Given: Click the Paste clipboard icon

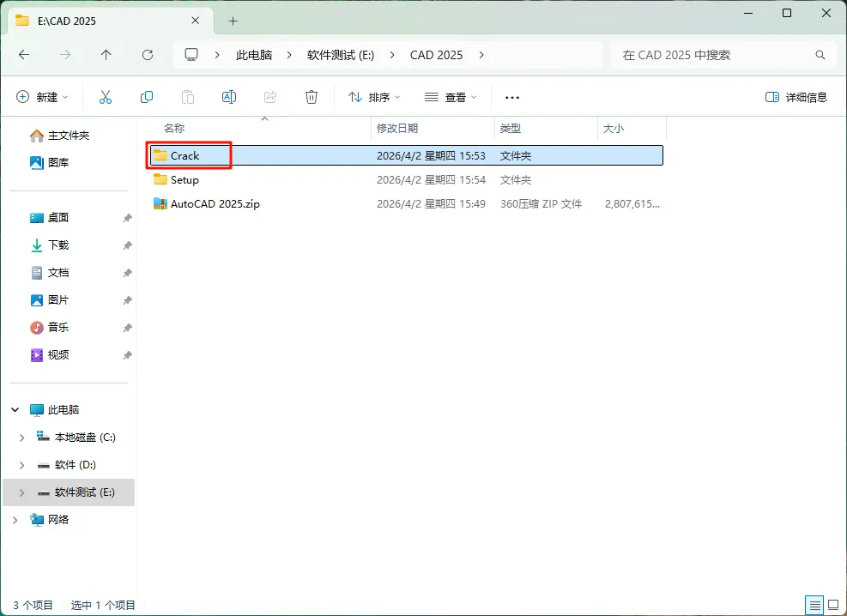Looking at the screenshot, I should 187,97.
